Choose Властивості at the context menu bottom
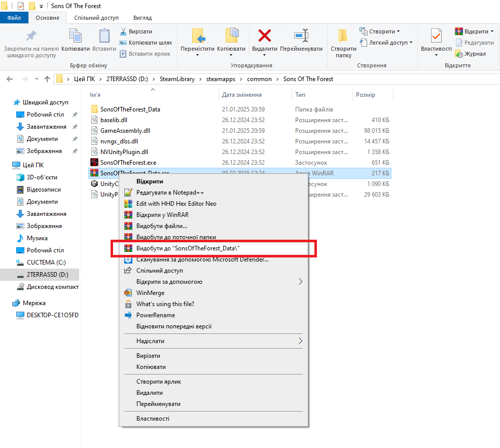 point(213,419)
